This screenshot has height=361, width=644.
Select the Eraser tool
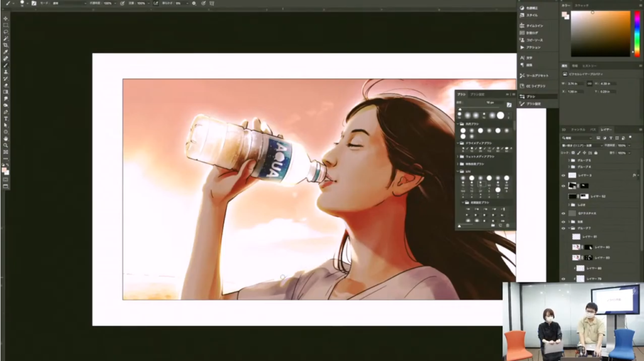[6, 85]
